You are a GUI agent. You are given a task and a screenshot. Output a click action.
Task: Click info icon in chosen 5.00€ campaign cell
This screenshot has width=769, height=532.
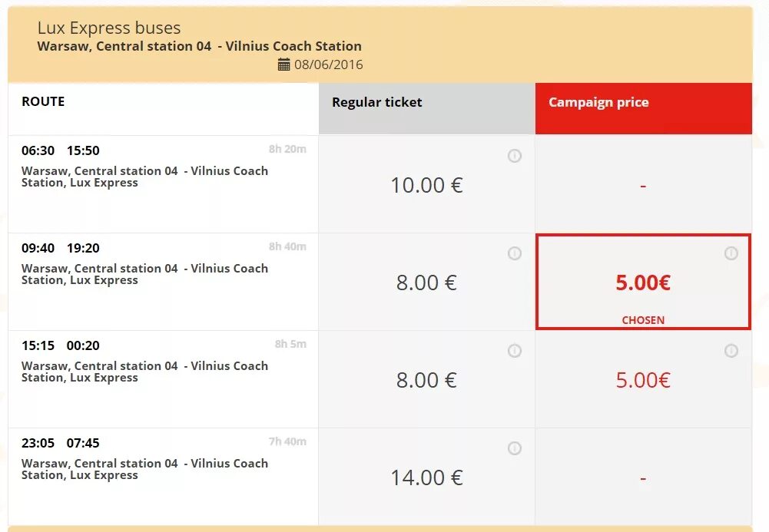pos(731,253)
